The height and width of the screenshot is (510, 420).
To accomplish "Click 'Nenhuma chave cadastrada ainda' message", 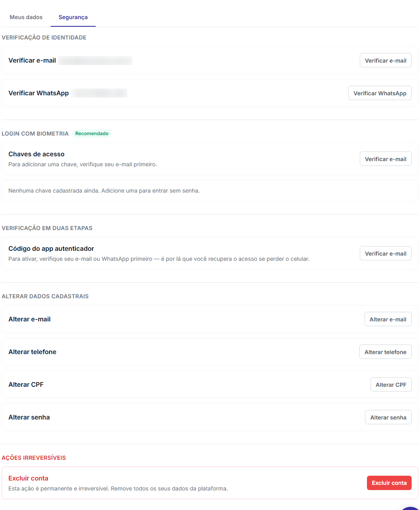I will 104,191.
